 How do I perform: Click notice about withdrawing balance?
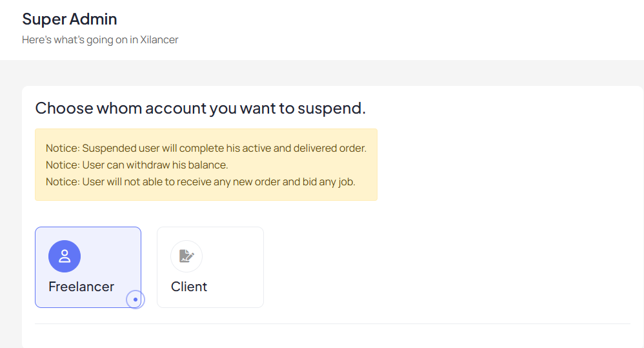coord(137,165)
